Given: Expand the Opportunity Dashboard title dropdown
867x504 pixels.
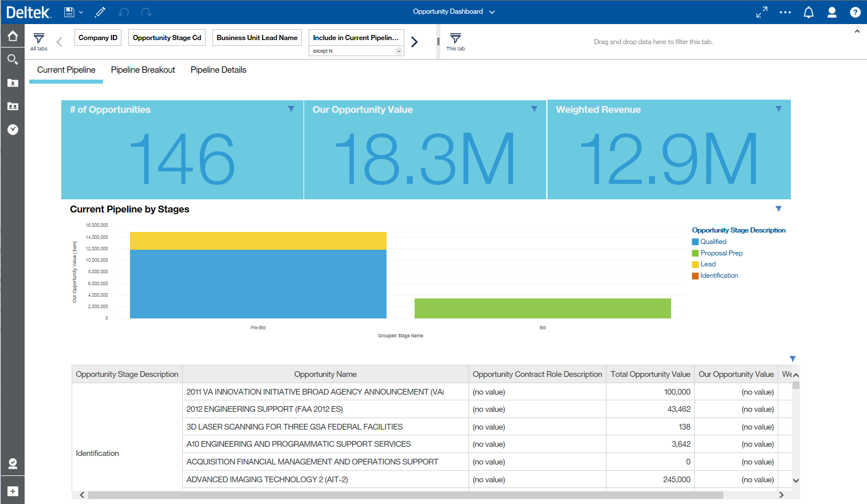Looking at the screenshot, I should click(492, 12).
